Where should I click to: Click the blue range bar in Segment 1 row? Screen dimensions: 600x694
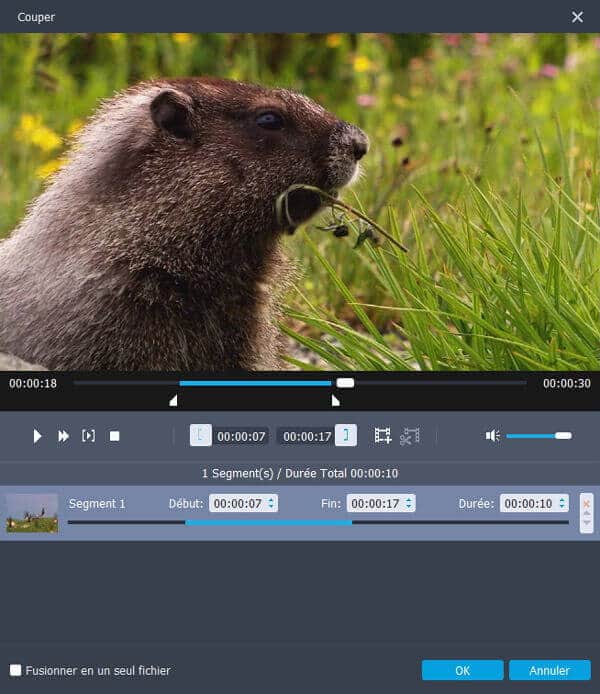[269, 523]
